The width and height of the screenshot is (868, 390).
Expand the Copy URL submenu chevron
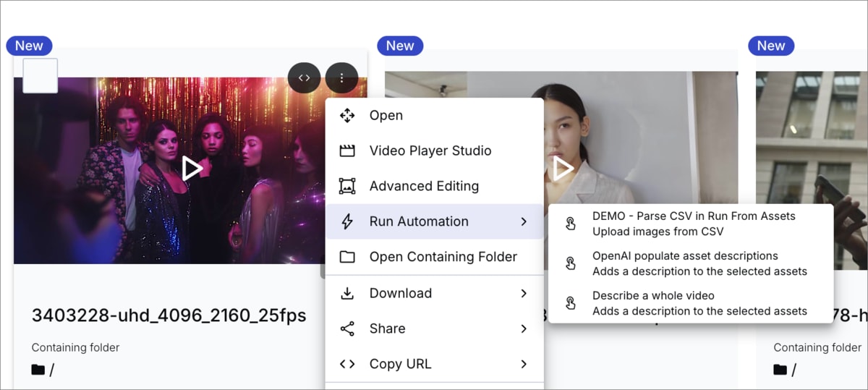coord(524,364)
